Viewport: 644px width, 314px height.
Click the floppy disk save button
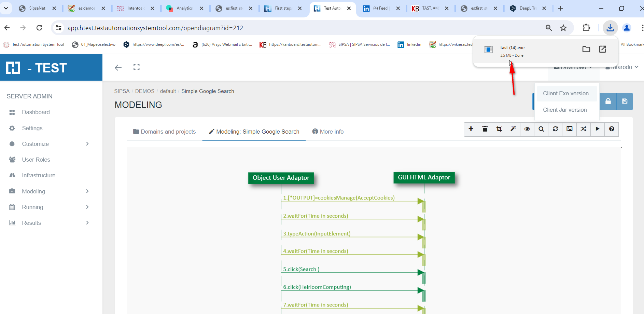coord(625,101)
